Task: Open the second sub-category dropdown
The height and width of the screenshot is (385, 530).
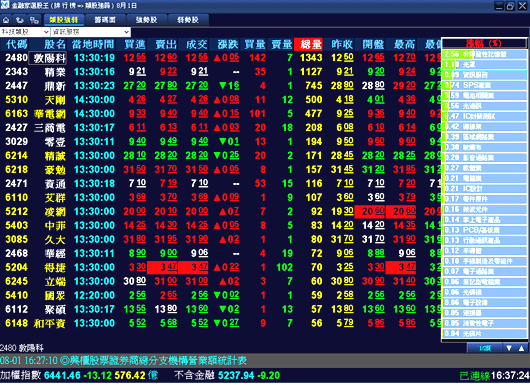Action: tap(91, 32)
